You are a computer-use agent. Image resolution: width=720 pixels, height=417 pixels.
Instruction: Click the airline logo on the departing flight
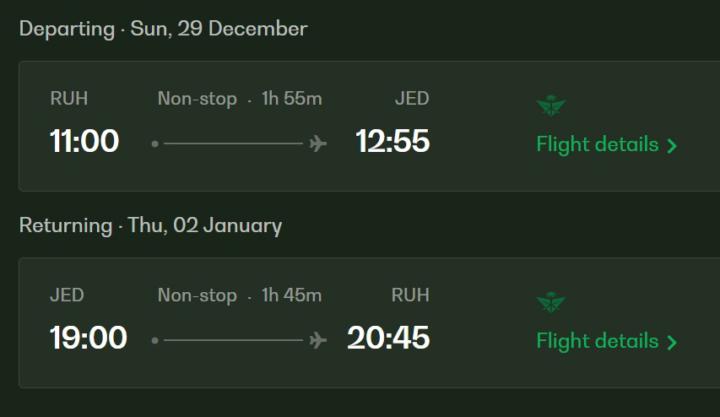click(551, 105)
